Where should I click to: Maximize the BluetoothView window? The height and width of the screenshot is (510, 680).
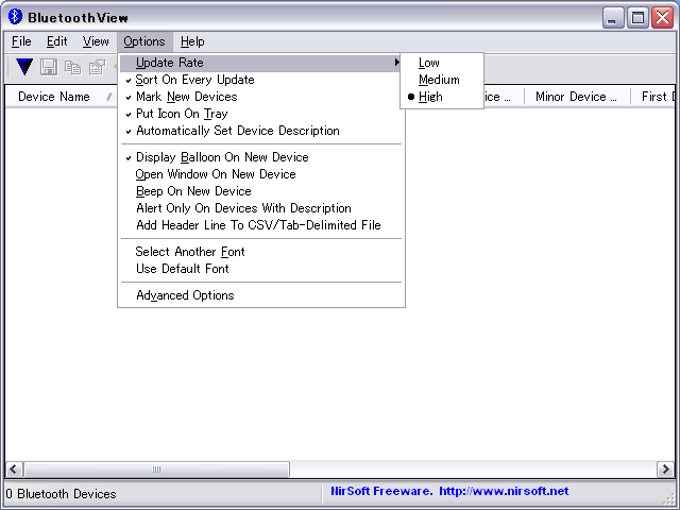click(x=638, y=18)
